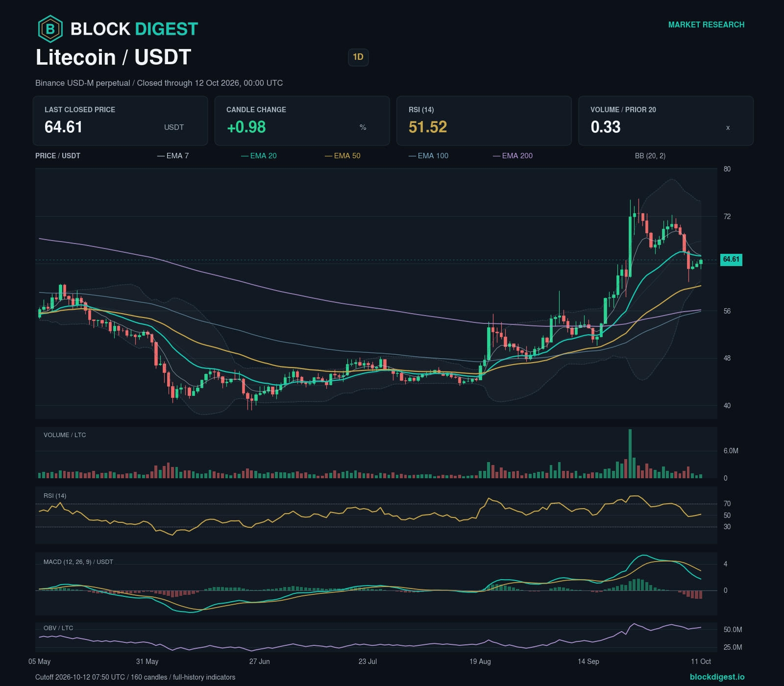Viewport: 784px width, 686px height.
Task: Click the RSI (14) value 51.52
Action: pyautogui.click(x=428, y=127)
